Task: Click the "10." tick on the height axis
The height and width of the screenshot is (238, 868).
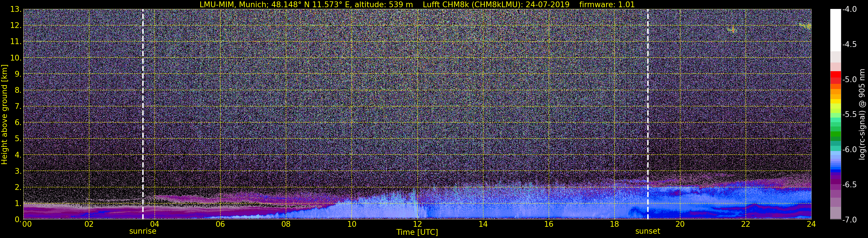Action: 16,58
